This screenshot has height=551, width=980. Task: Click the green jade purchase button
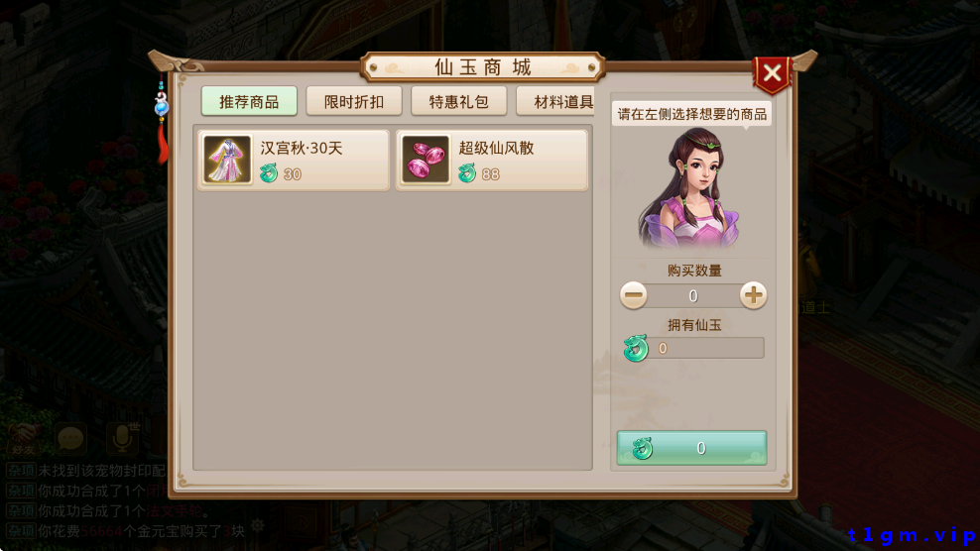tap(692, 447)
